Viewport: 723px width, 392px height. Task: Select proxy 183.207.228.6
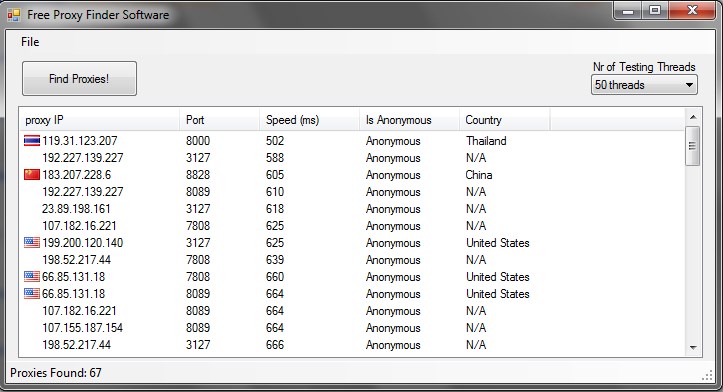pos(77,175)
